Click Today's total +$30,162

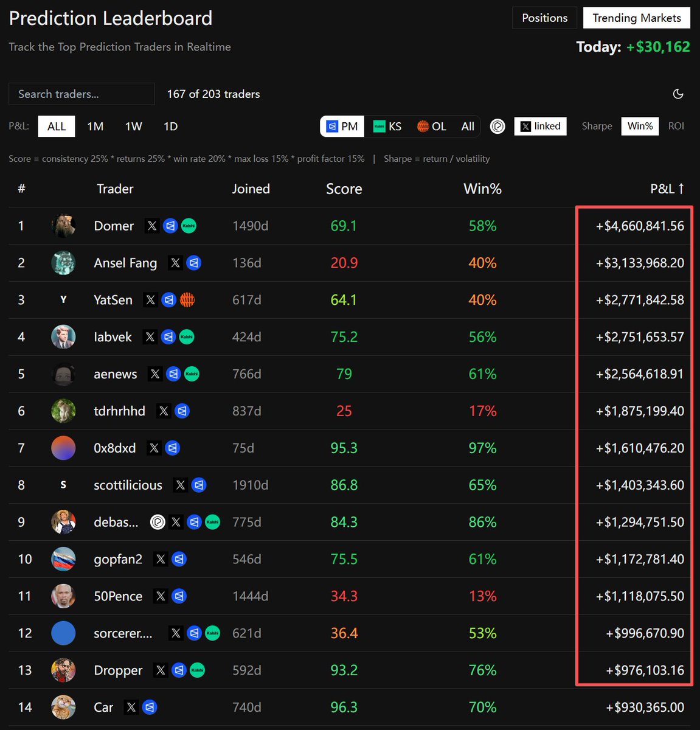tap(658, 47)
